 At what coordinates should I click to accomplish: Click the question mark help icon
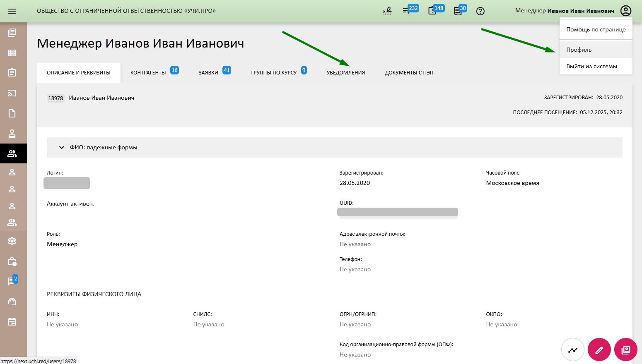tap(480, 11)
